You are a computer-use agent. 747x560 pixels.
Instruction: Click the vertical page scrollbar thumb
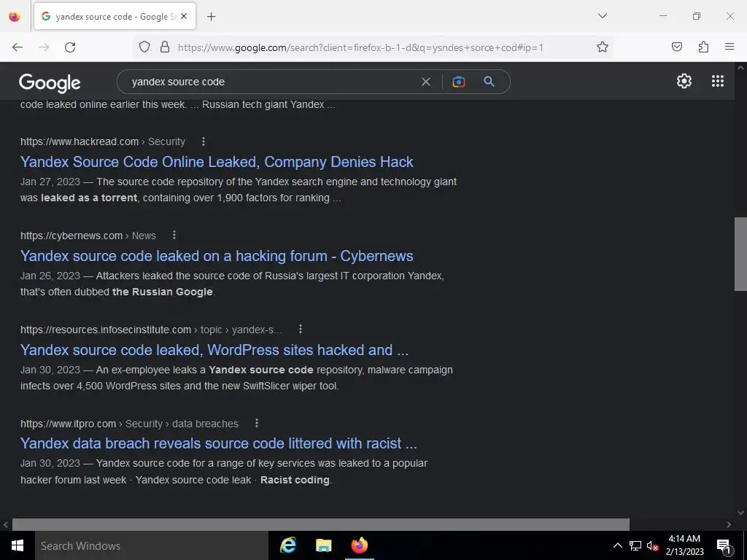740,254
